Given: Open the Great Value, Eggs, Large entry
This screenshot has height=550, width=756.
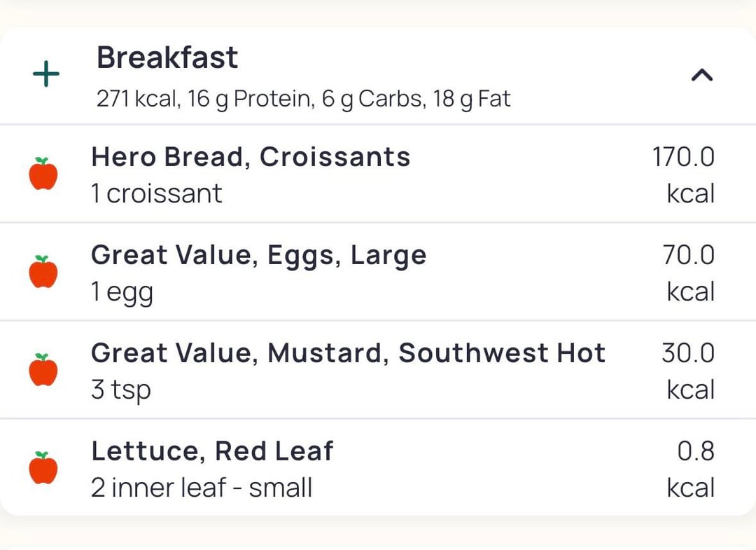Looking at the screenshot, I should 258,255.
